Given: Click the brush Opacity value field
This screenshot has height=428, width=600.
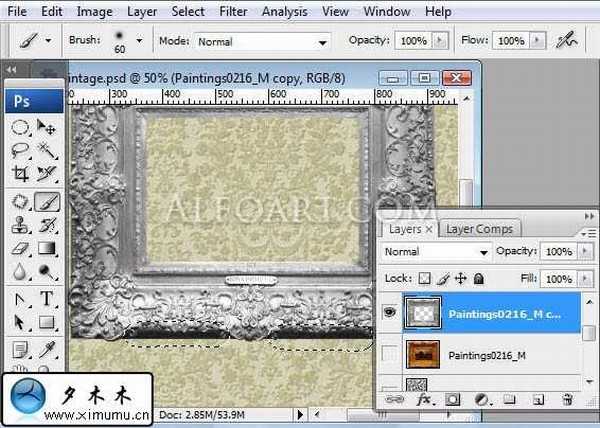Looking at the screenshot, I should click(x=414, y=41).
